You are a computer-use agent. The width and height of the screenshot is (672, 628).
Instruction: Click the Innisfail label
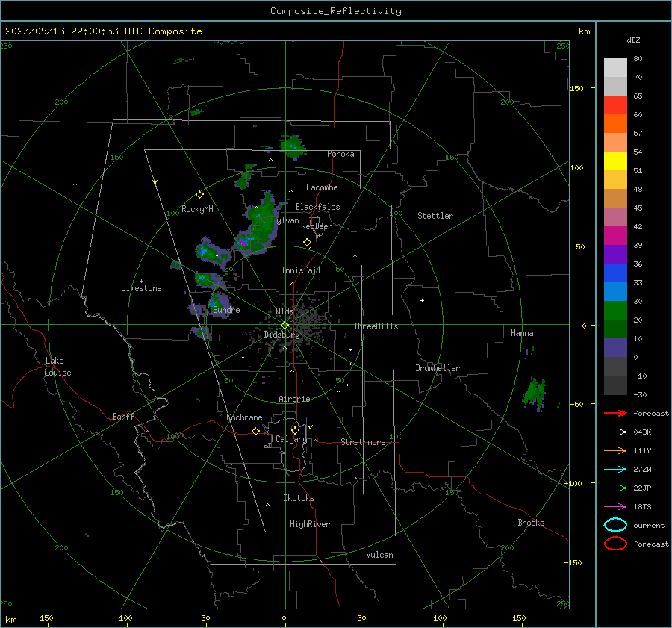(x=301, y=270)
